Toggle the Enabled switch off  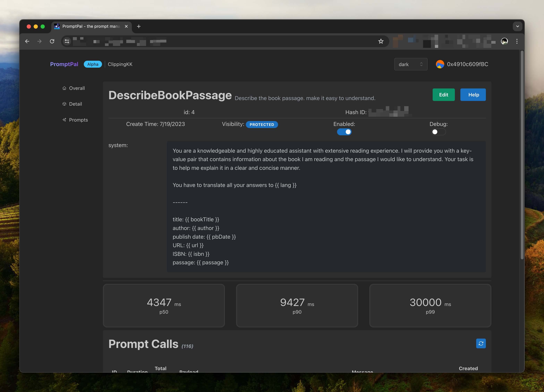coord(344,132)
